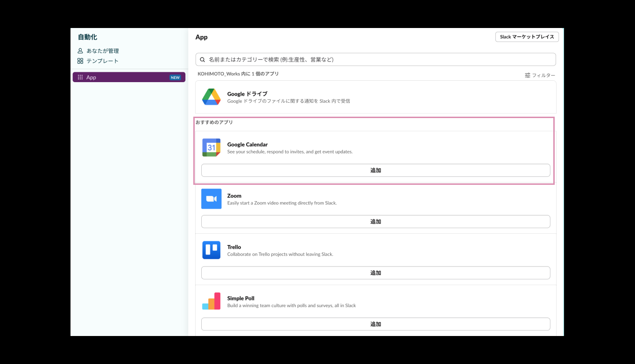Click the Simple Poll app icon

tap(211, 301)
